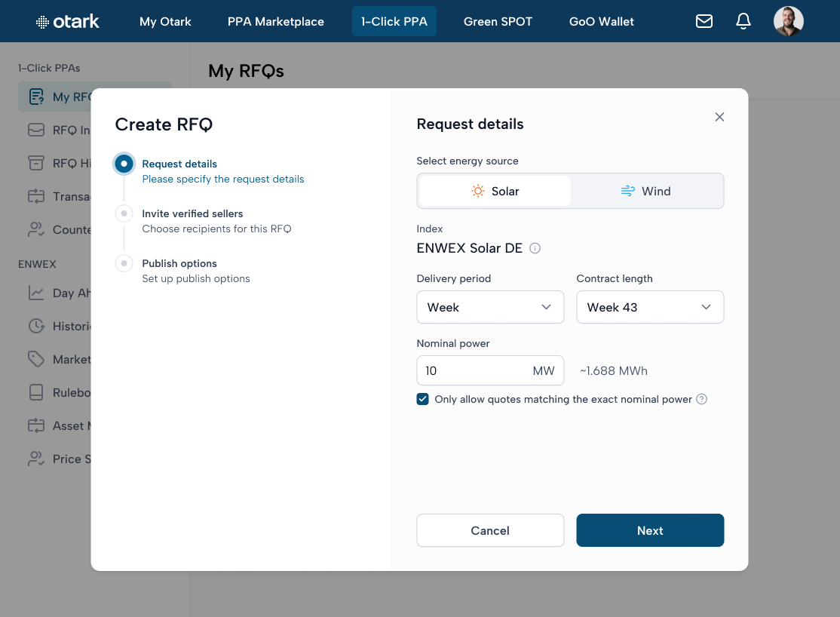Image resolution: width=840 pixels, height=617 pixels.
Task: Select the Invite verified sellers step indicator
Action: (124, 213)
